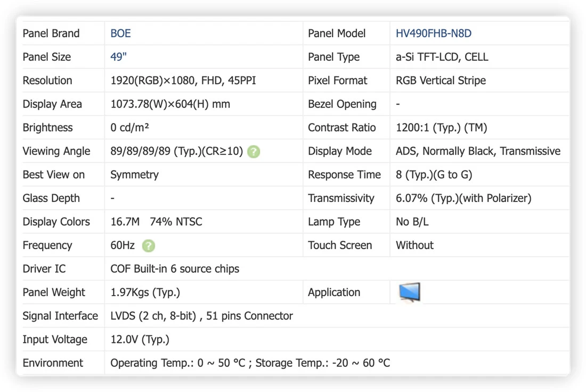Select '1073.78(W)×604(H) mm' value

(x=170, y=104)
